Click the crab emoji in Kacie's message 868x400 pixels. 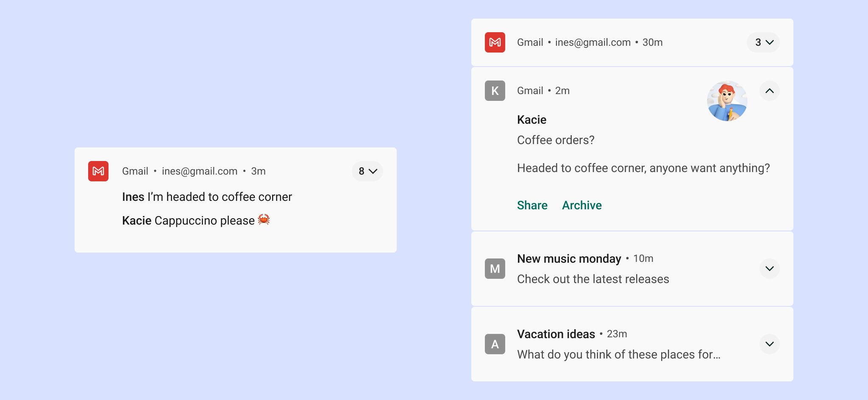pos(264,219)
